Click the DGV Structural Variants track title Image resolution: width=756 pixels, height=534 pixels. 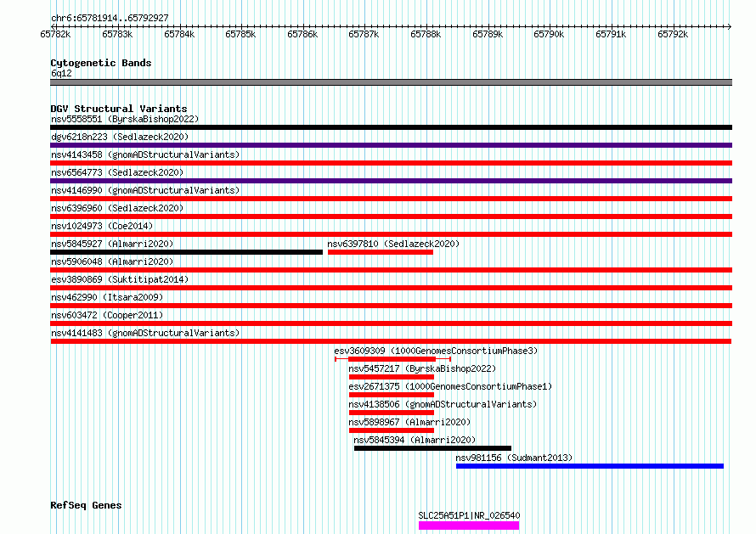(119, 109)
